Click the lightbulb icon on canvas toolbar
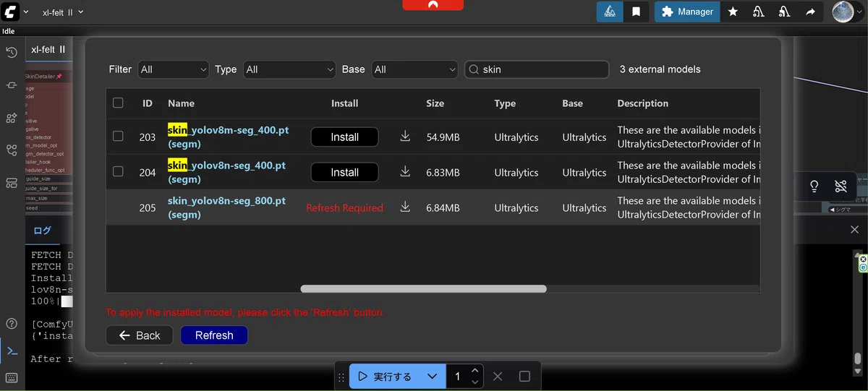 pos(814,186)
